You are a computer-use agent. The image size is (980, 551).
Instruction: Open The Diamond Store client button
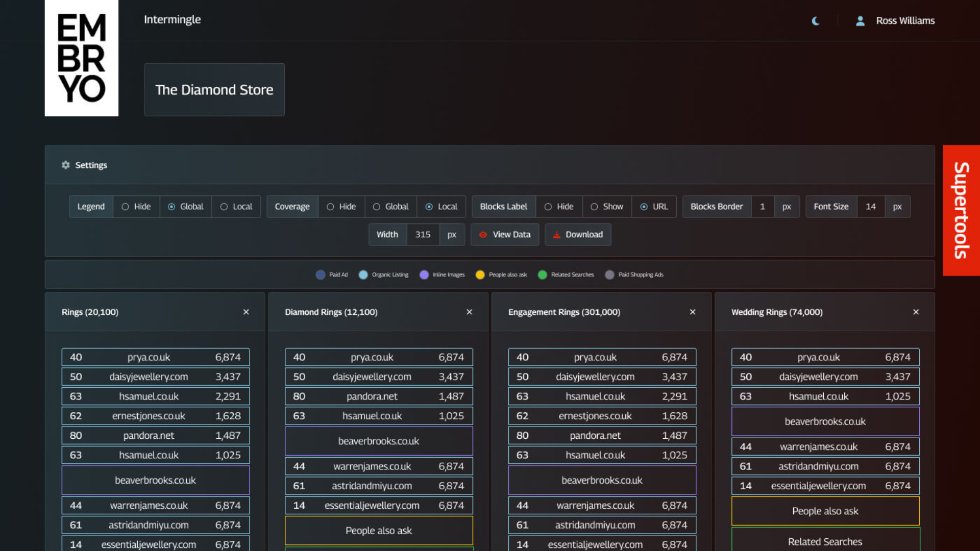click(x=214, y=90)
